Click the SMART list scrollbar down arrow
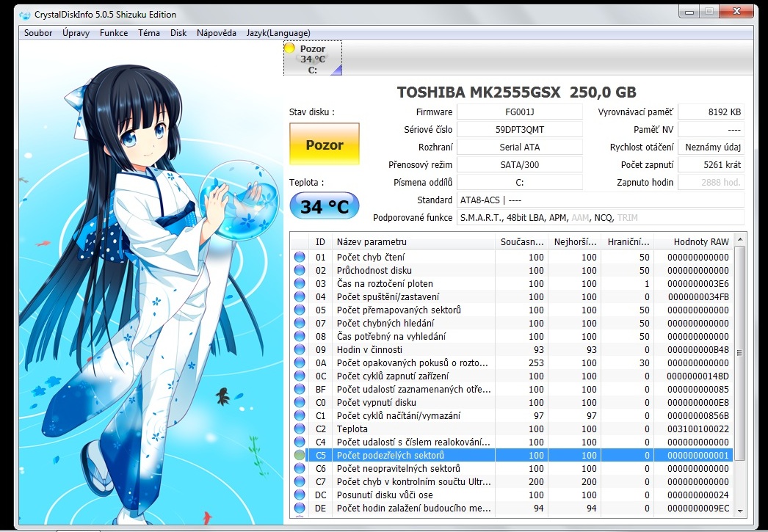 coord(739,511)
